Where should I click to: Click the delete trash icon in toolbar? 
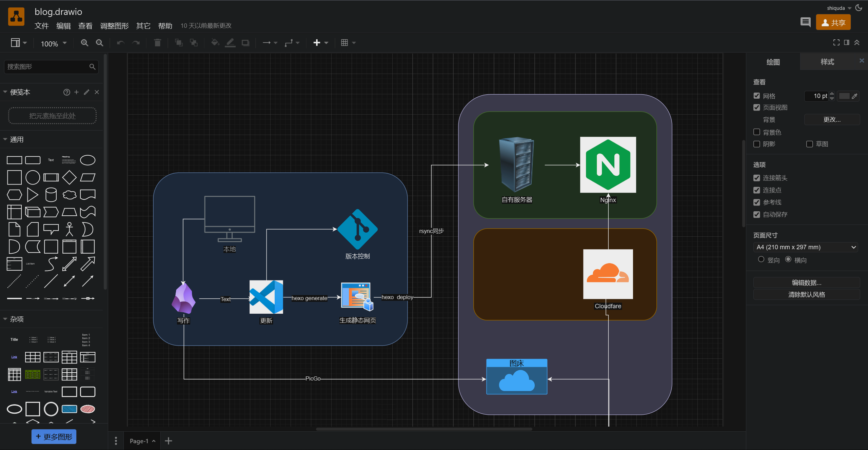pyautogui.click(x=157, y=43)
